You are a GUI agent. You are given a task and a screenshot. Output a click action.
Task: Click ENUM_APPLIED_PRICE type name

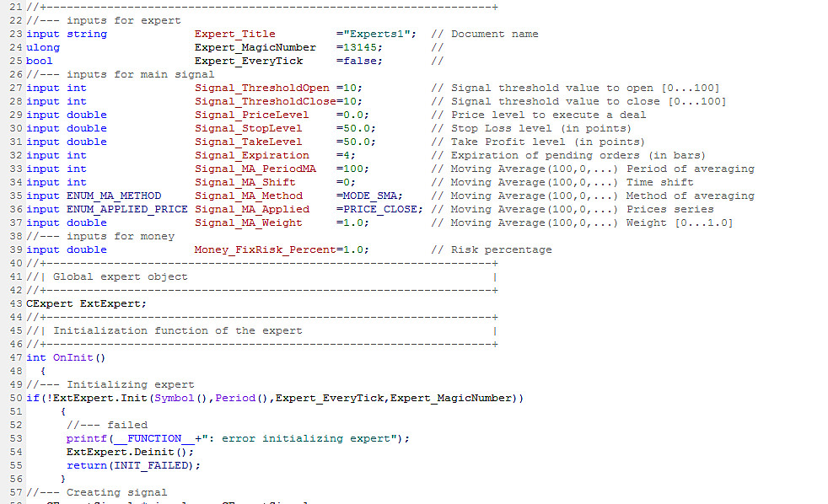[126, 209]
